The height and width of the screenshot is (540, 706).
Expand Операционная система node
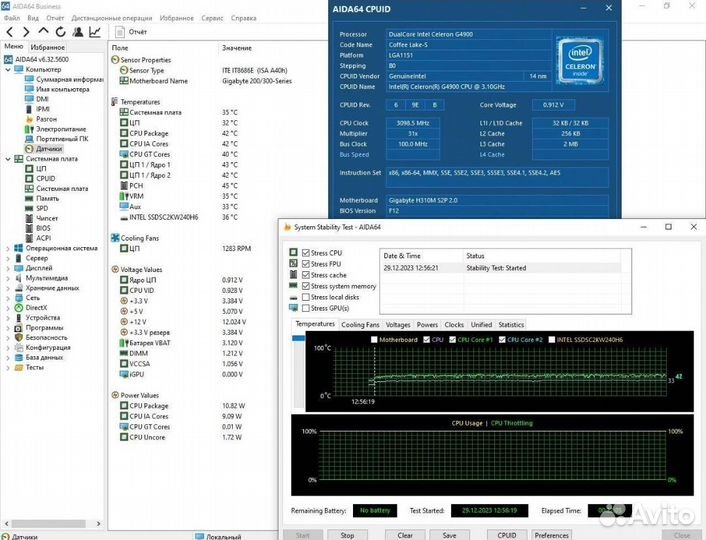(x=8, y=248)
